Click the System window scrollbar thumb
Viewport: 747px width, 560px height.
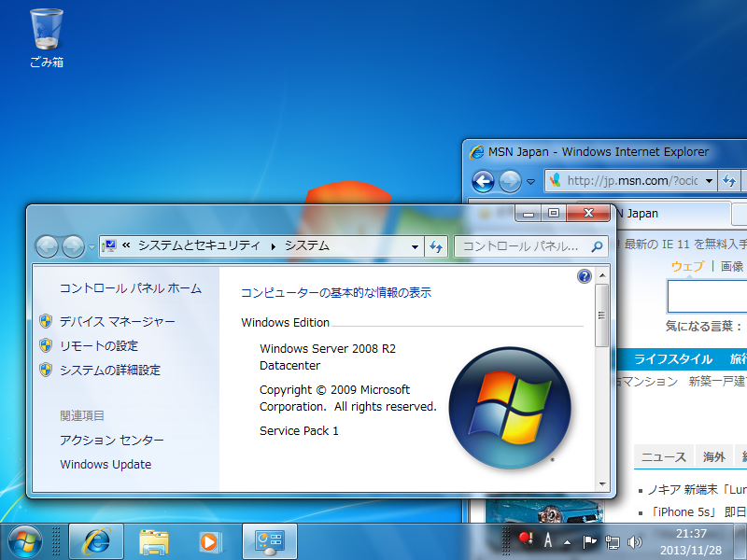click(x=601, y=315)
